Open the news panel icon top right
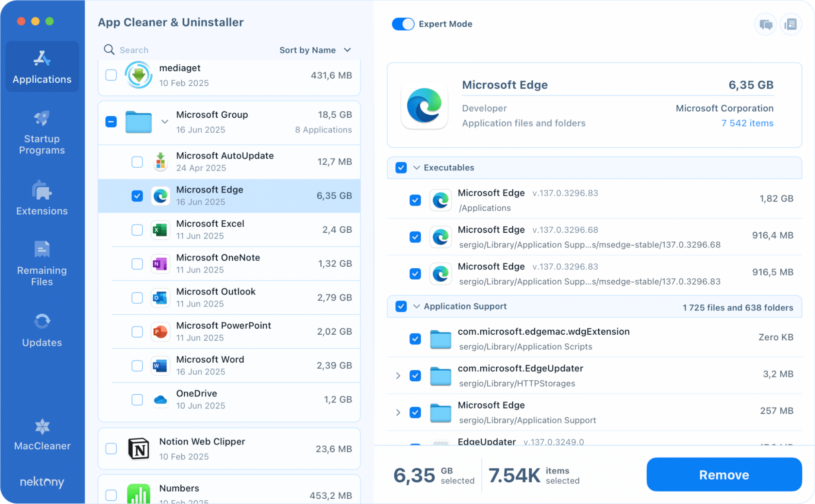The image size is (815, 504). tap(791, 24)
